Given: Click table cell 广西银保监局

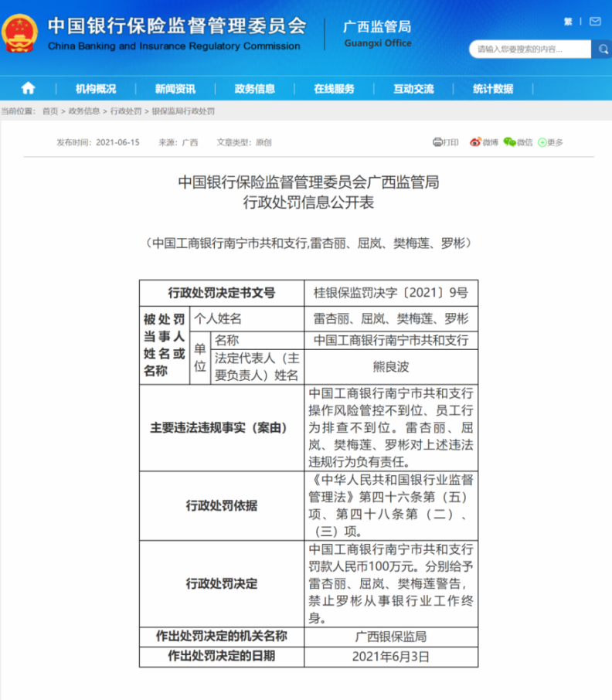Looking at the screenshot, I should click(390, 637).
